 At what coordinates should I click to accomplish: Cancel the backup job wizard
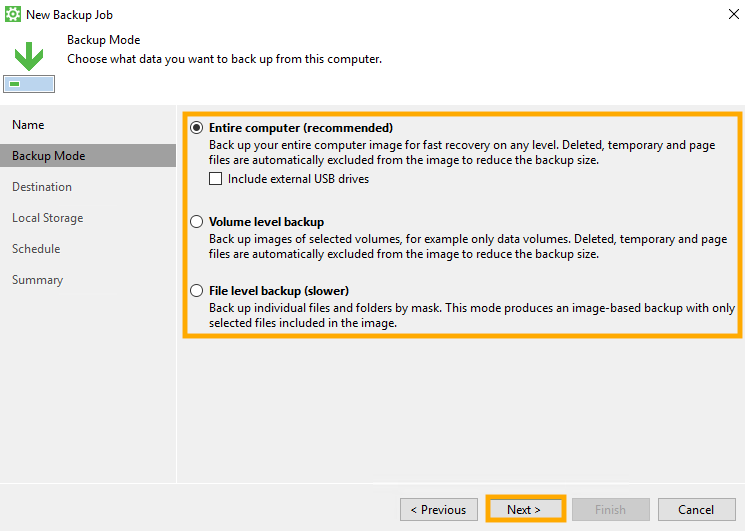(696, 509)
